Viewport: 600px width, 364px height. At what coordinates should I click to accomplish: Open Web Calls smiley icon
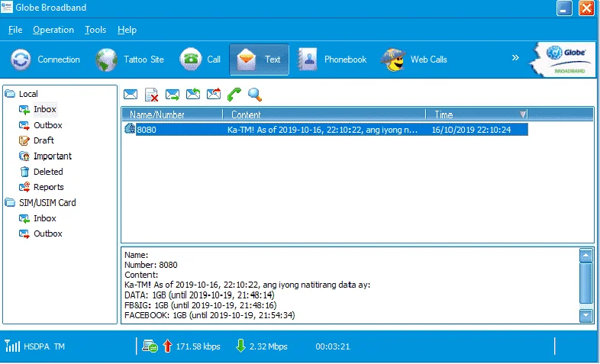(x=393, y=60)
